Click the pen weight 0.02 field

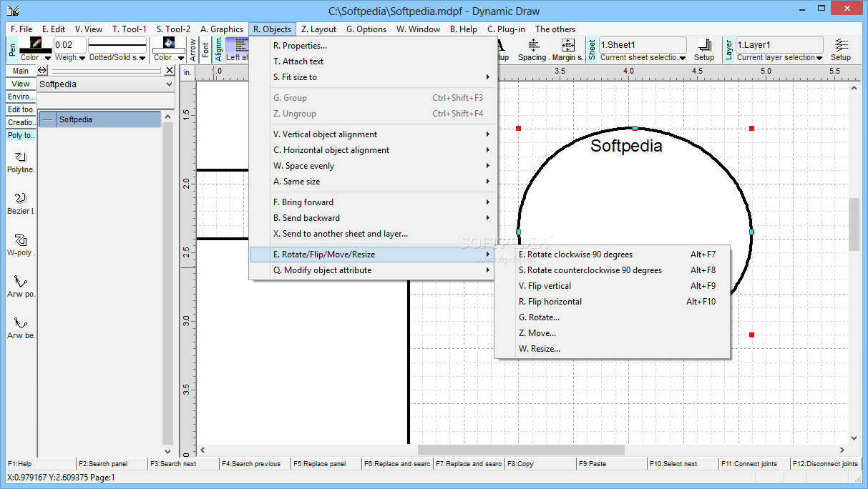click(x=70, y=44)
